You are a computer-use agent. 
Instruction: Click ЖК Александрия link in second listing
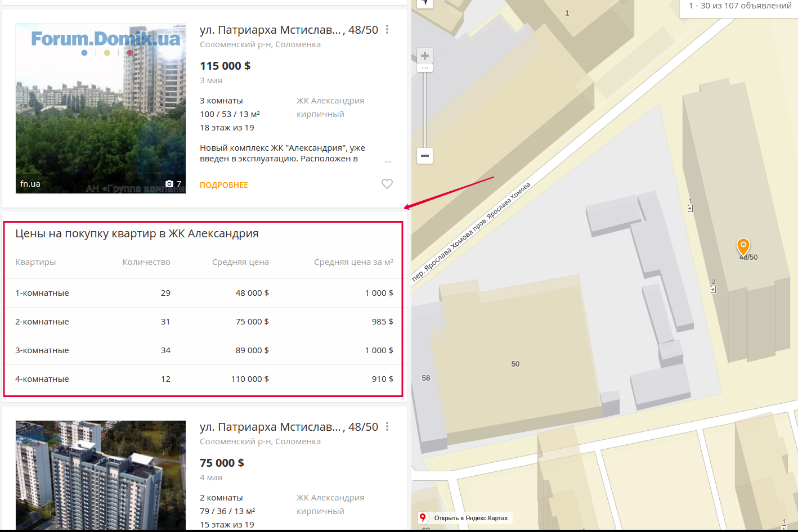pyautogui.click(x=330, y=498)
